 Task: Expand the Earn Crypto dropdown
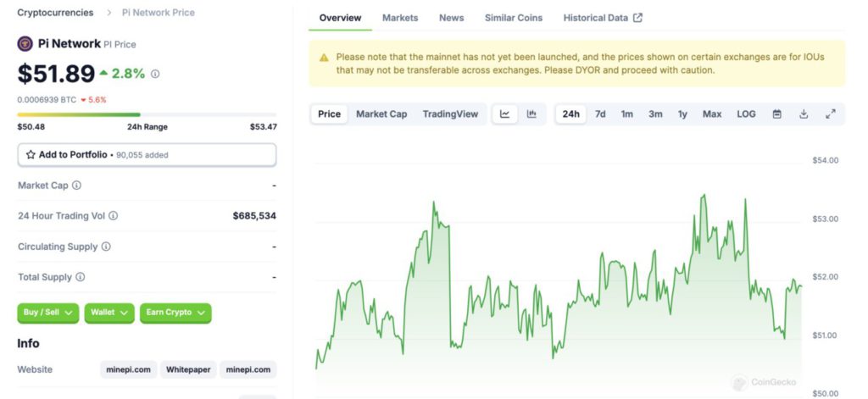[x=175, y=313]
